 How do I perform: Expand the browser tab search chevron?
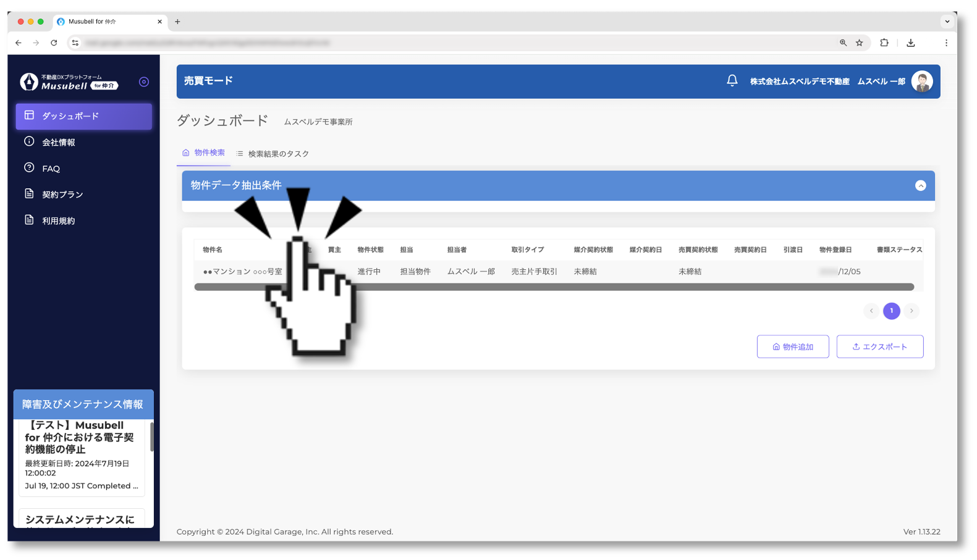pyautogui.click(x=947, y=22)
